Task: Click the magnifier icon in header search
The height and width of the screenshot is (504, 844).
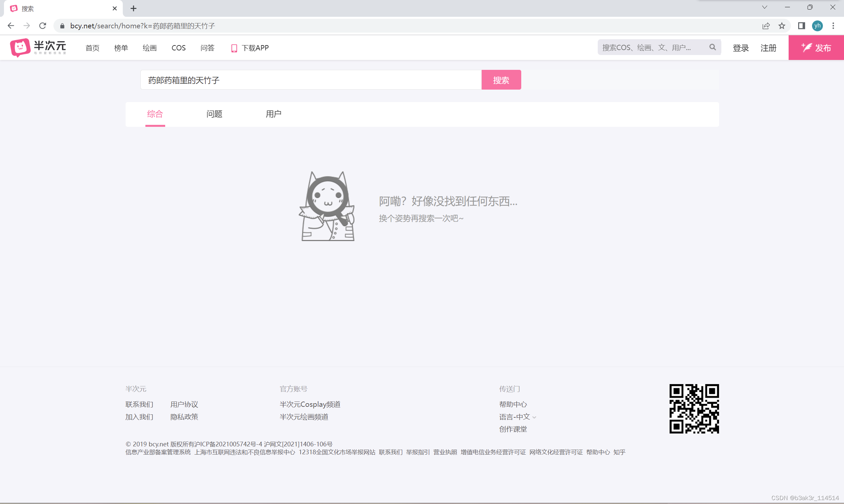Action: [x=712, y=47]
